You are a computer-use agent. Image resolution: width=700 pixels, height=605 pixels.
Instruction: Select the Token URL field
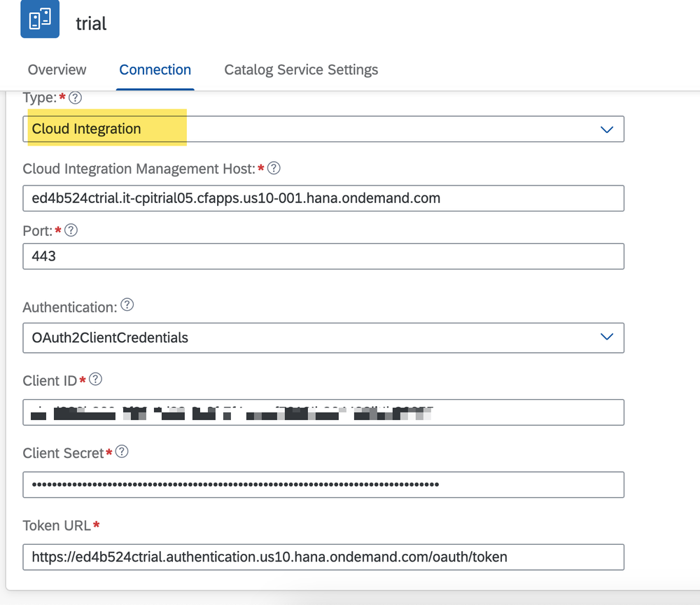point(323,557)
